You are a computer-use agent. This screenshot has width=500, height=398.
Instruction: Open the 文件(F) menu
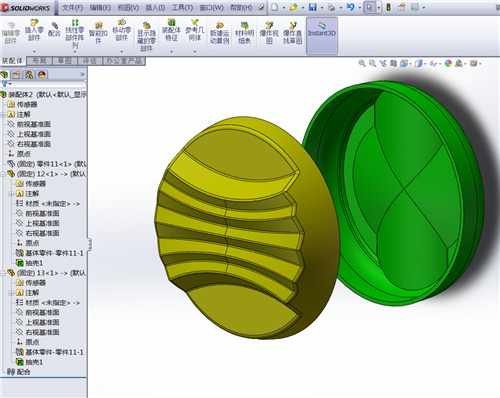tap(72, 7)
